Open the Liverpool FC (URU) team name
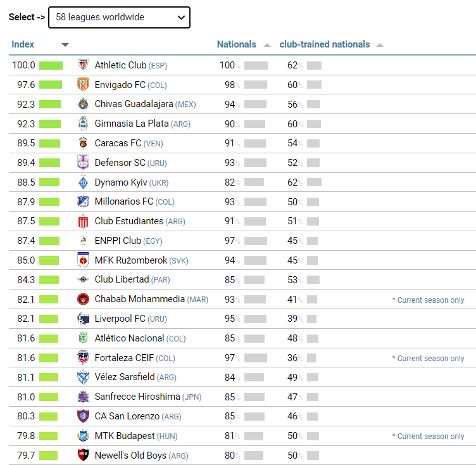 (x=122, y=319)
